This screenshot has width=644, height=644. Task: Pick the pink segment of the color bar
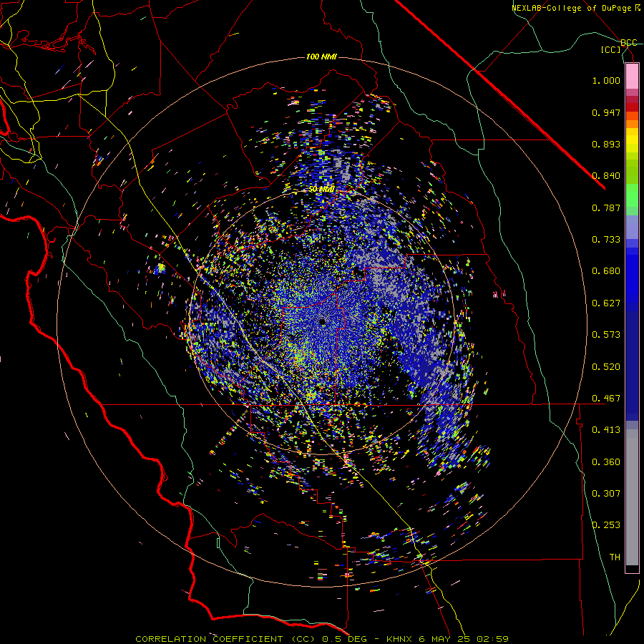[632, 77]
